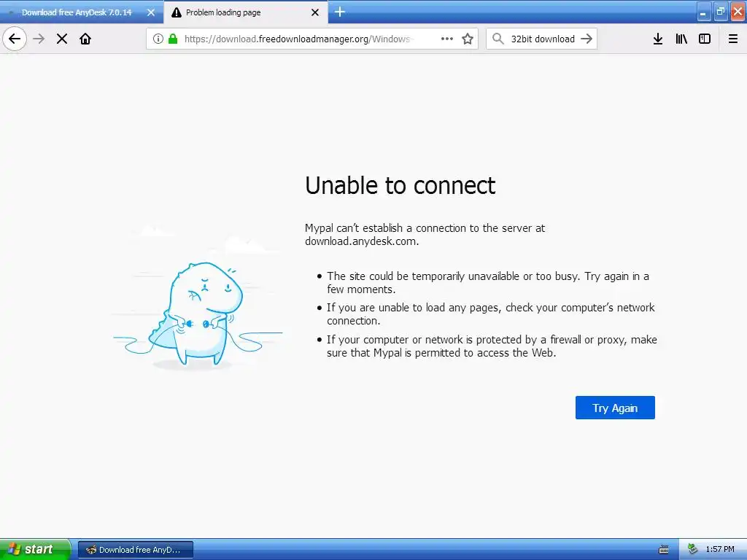747x560 pixels.
Task: Close the Download free AnyDesk tab
Action: (151, 12)
